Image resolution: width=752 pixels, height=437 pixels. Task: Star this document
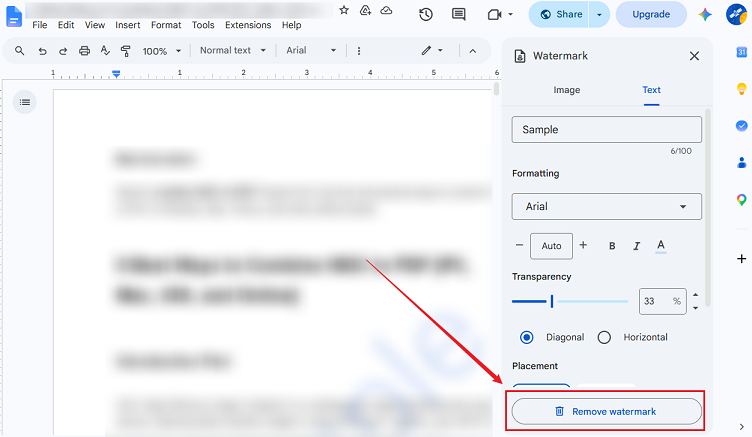pos(344,10)
